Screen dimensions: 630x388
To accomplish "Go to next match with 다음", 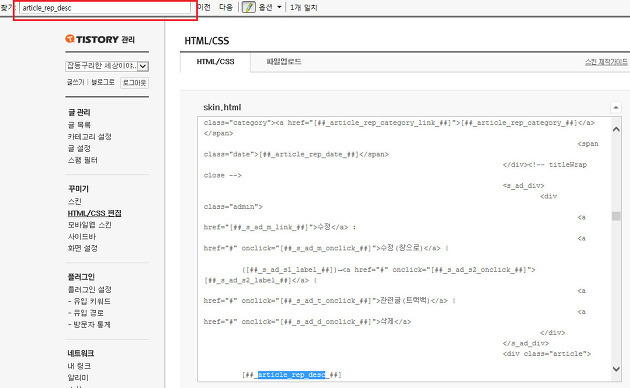I will click(x=226, y=7).
